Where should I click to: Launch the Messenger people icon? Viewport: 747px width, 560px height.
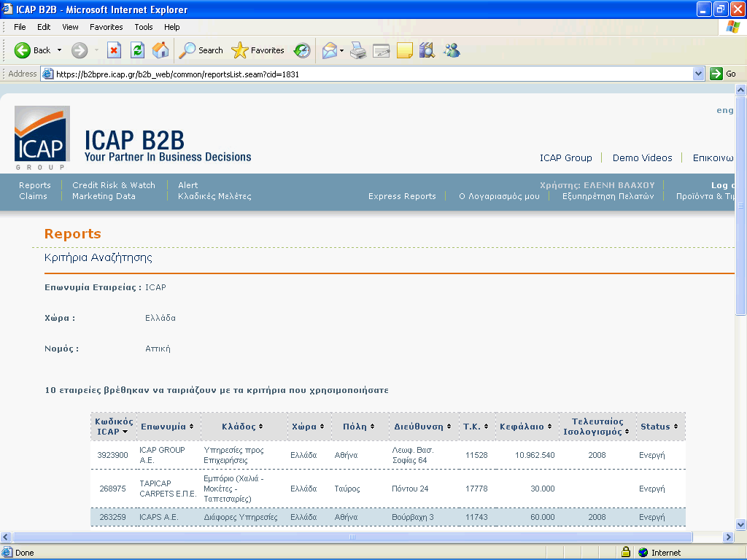(x=452, y=50)
